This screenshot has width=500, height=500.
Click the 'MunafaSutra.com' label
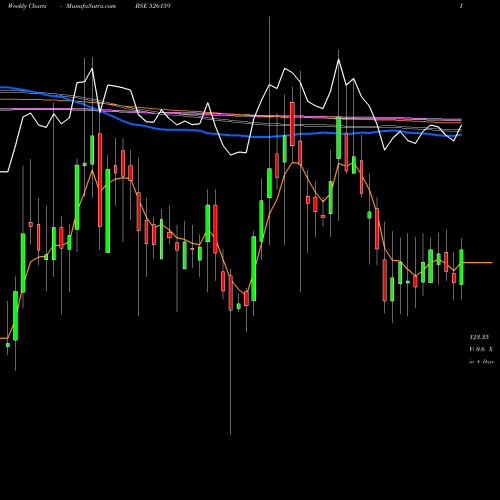[x=91, y=6]
